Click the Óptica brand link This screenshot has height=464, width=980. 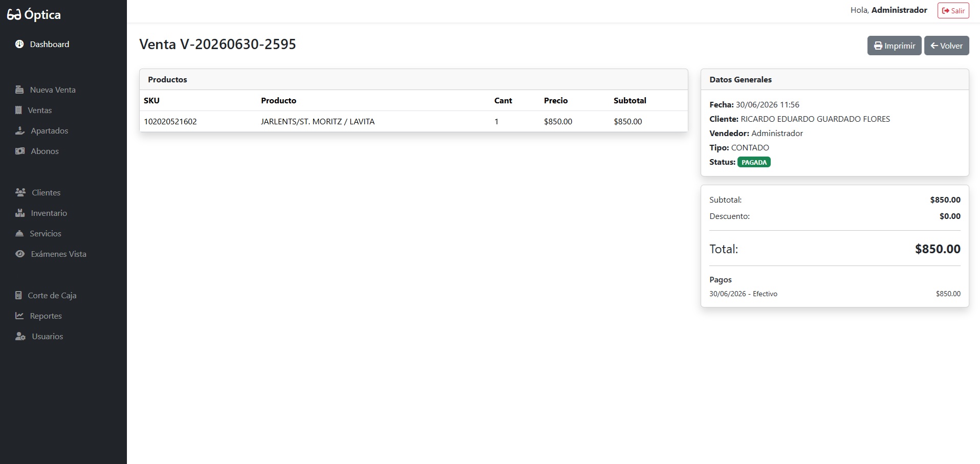34,14
